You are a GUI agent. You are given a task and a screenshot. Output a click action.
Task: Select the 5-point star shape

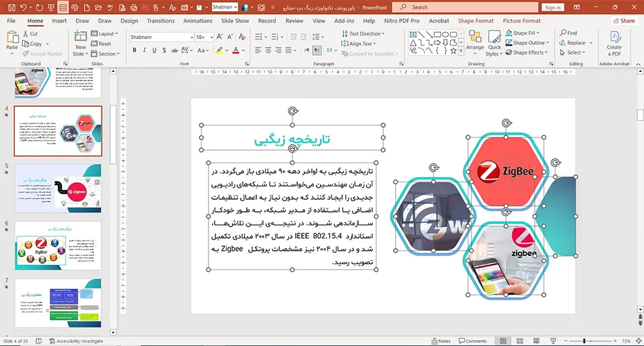[453, 50]
